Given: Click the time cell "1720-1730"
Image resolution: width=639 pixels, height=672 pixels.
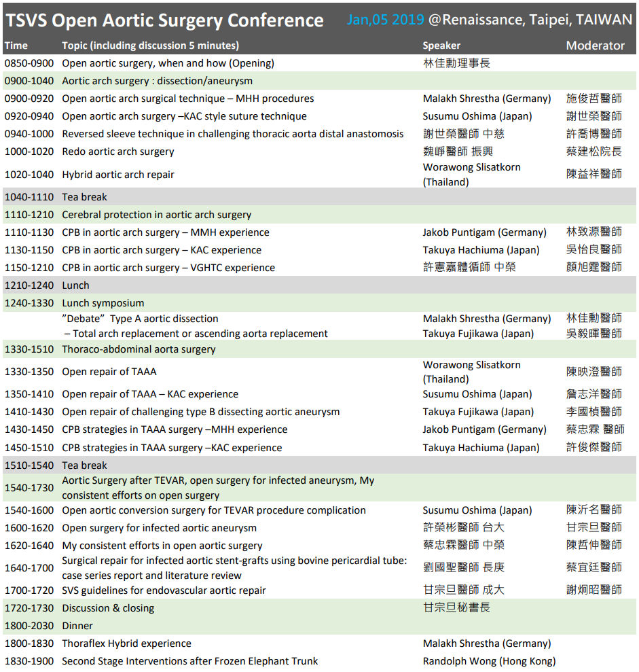Looking at the screenshot, I should click(x=29, y=607).
